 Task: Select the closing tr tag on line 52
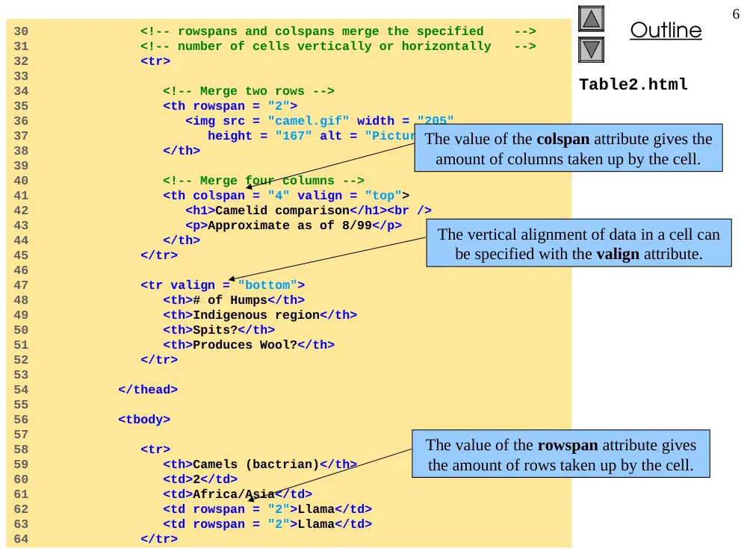pyautogui.click(x=159, y=360)
